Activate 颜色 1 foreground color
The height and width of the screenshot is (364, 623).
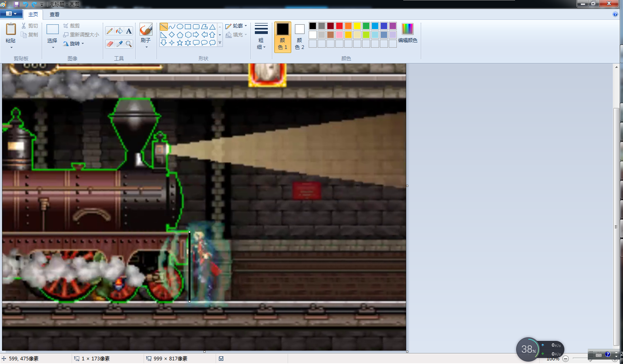tap(283, 37)
